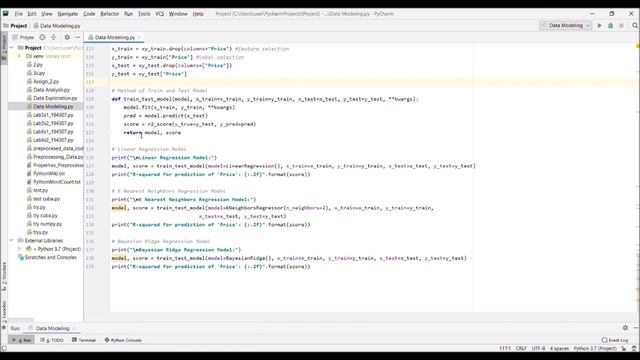Collapse all in Project panel

pos(53,37)
